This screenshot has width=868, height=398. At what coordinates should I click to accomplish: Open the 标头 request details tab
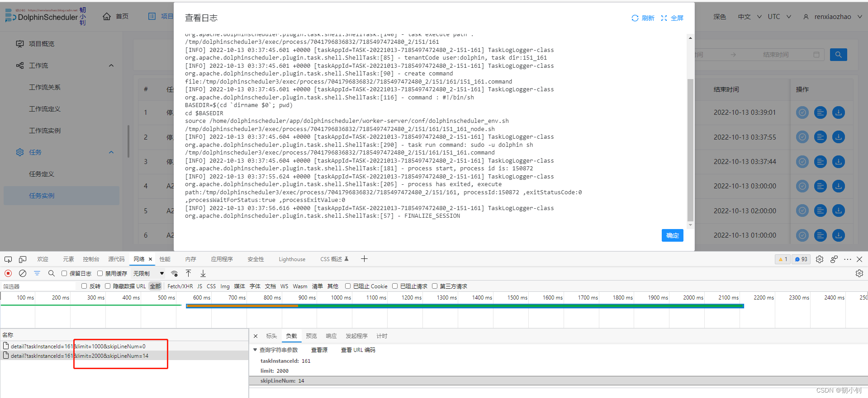pos(271,336)
